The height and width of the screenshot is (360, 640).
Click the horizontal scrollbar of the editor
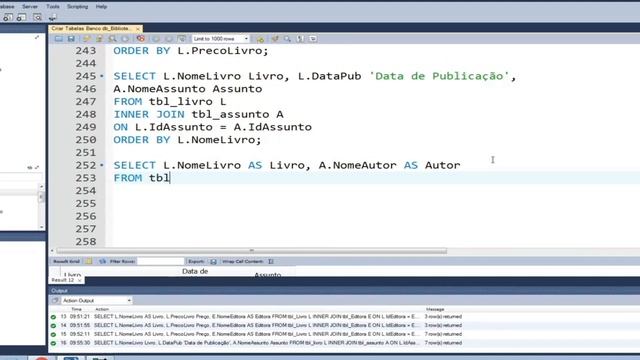251,251
